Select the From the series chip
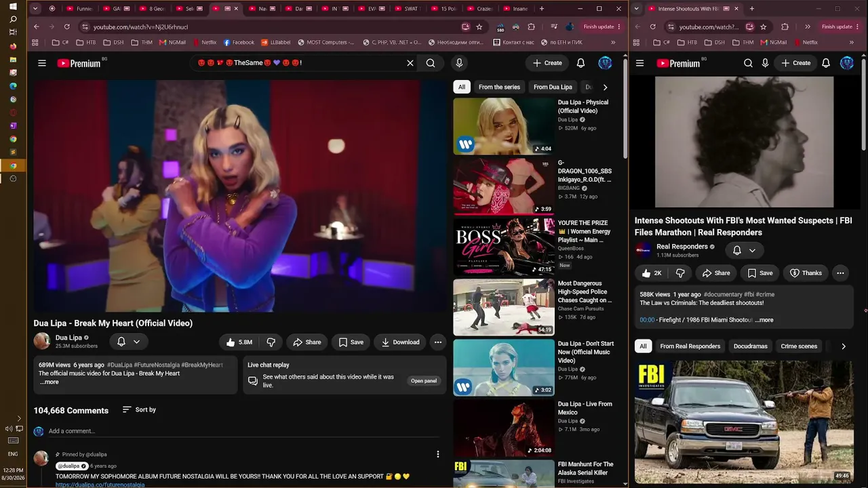Viewport: 868px width, 488px height. tap(499, 87)
